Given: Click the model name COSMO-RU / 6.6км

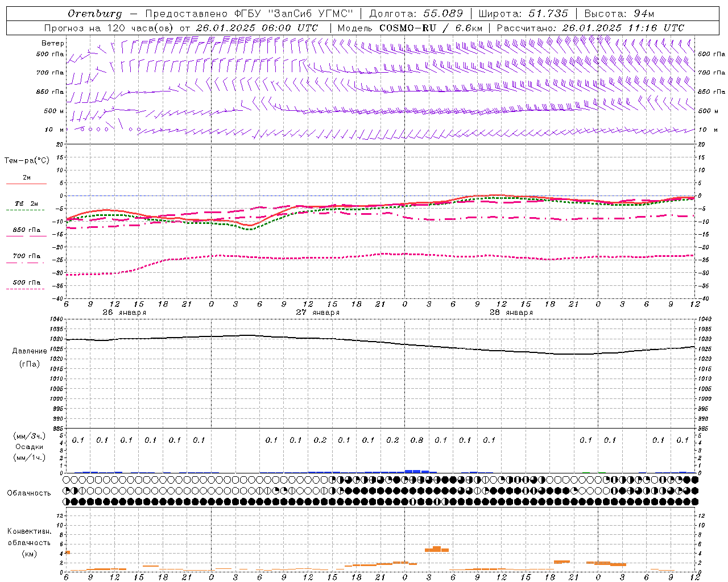Looking at the screenshot, I should coord(431,28).
